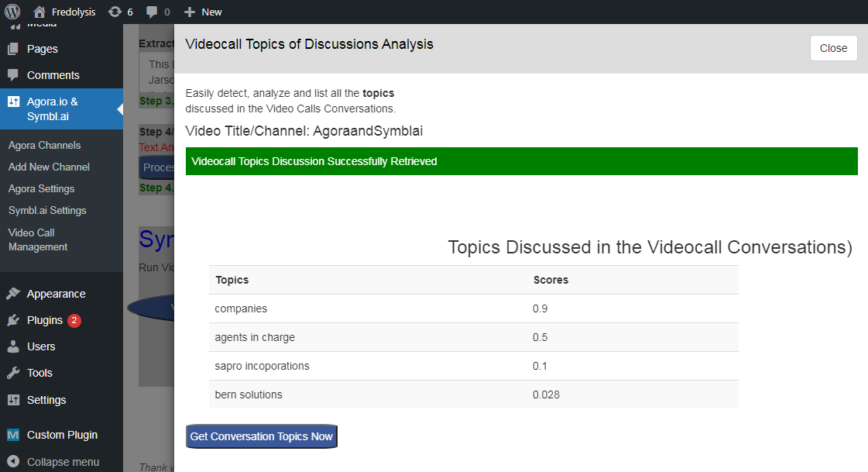
Task: Click the 0.1 score value
Action: point(540,366)
